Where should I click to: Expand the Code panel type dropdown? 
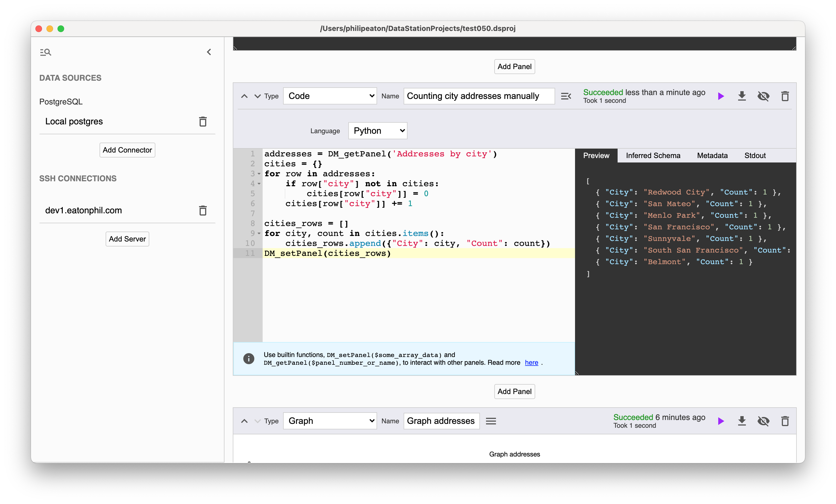330,96
